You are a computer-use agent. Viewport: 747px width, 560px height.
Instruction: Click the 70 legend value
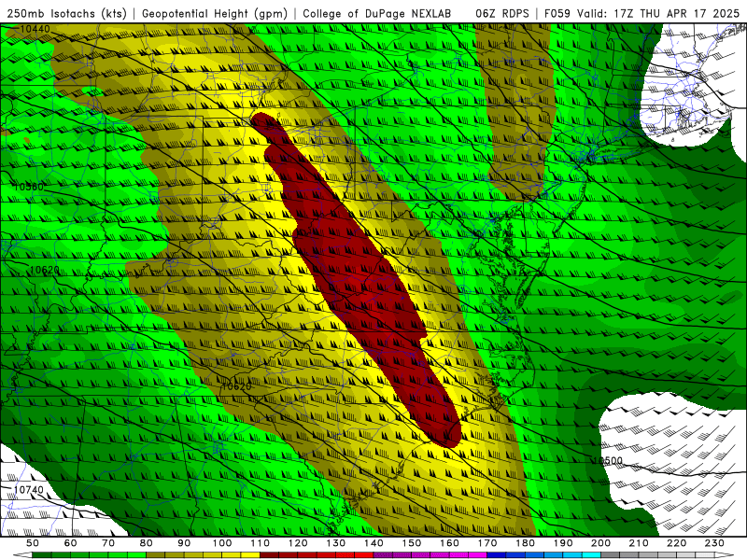click(x=108, y=543)
